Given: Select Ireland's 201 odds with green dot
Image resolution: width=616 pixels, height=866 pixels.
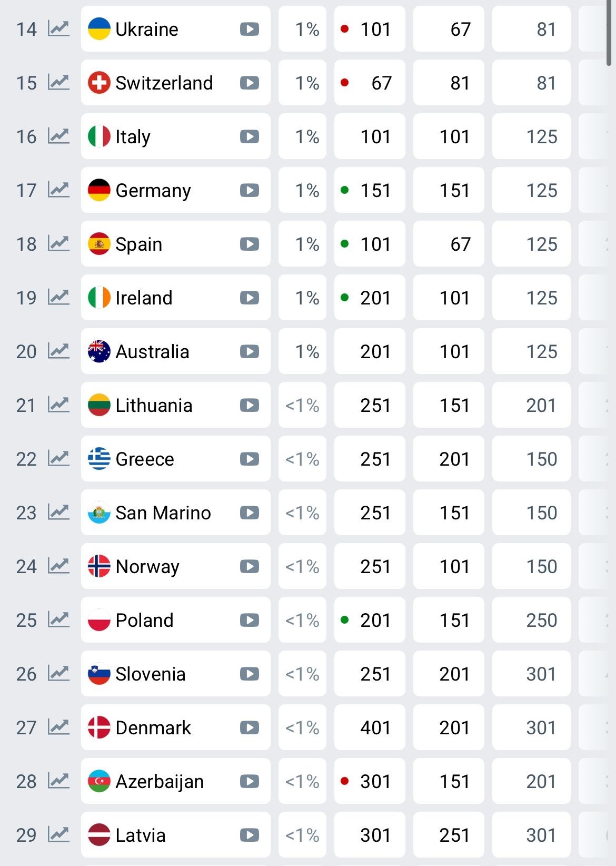Looking at the screenshot, I should [370, 298].
